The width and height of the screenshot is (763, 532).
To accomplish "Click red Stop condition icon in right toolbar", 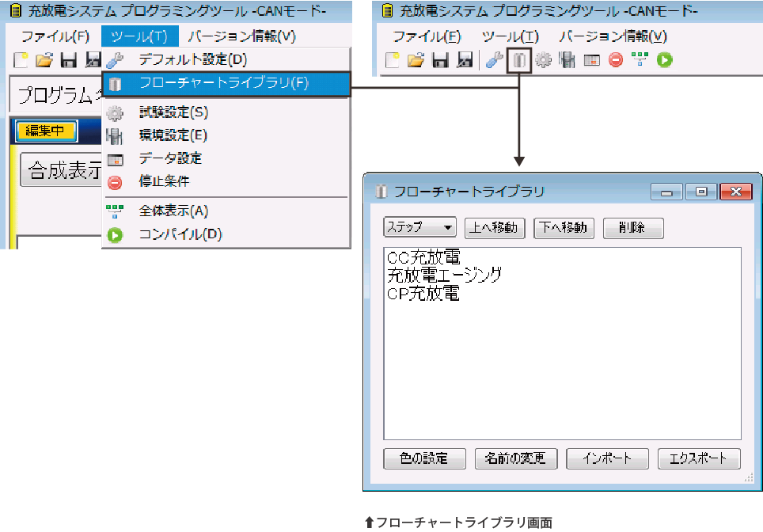I will pos(616,60).
